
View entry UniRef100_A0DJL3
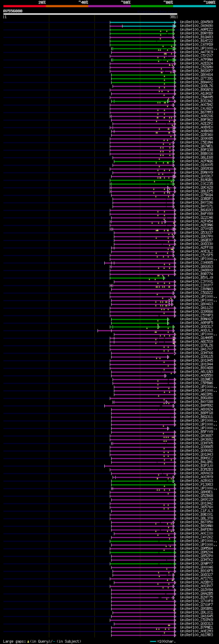(196, 330)
